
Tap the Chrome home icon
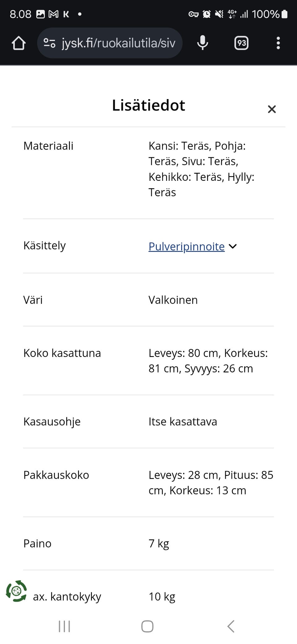click(19, 43)
